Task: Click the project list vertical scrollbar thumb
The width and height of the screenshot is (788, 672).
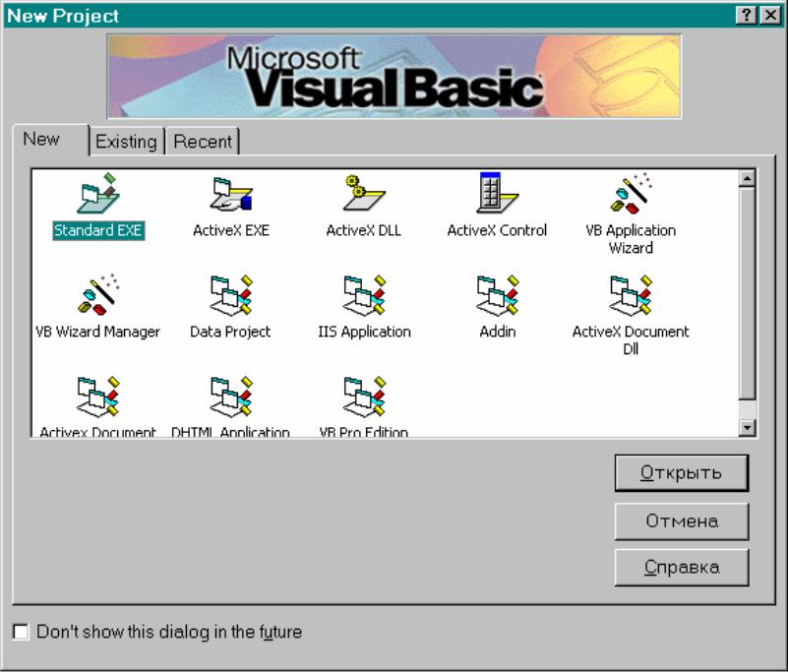Action: click(748, 293)
